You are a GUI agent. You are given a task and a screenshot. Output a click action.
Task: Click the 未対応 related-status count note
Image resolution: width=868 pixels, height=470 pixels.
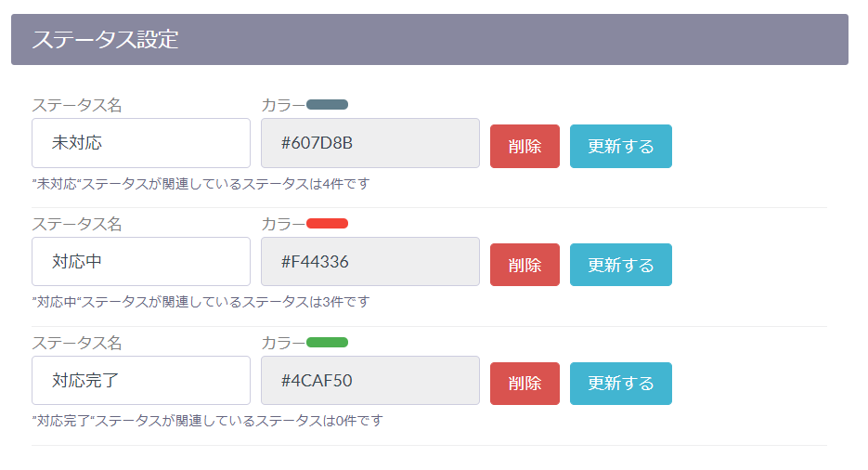(x=201, y=184)
